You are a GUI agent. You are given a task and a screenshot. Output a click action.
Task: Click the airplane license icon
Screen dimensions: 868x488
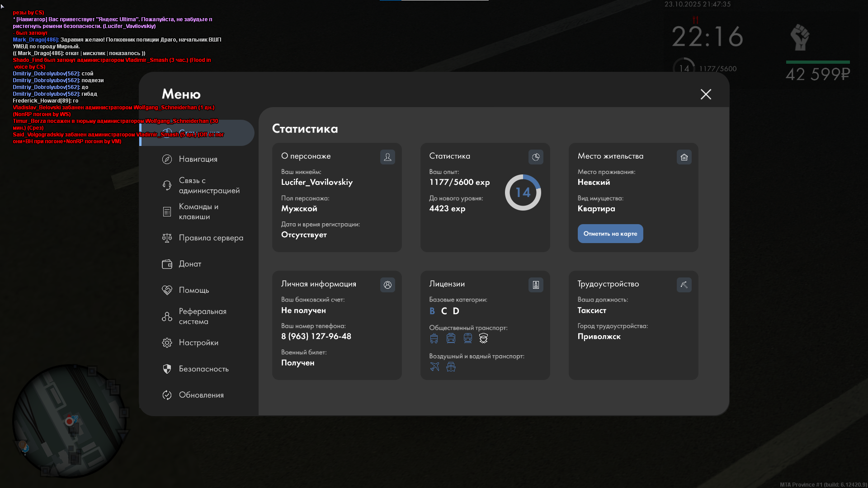click(x=434, y=366)
